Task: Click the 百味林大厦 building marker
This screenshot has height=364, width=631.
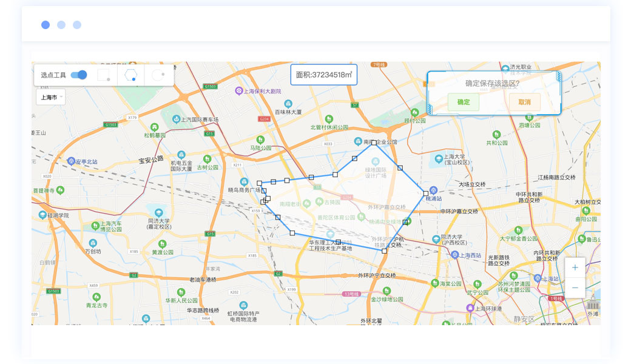Action: [x=288, y=103]
